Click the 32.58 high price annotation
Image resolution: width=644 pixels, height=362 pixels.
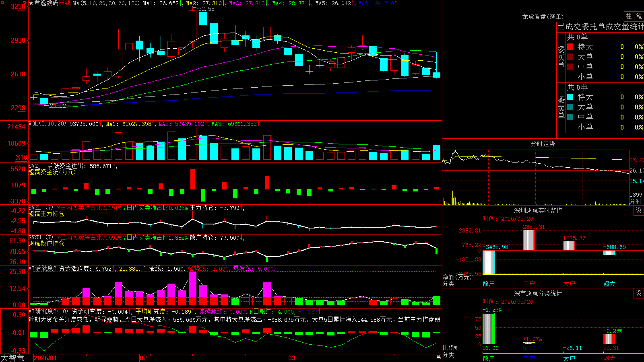pyautogui.click(x=206, y=9)
